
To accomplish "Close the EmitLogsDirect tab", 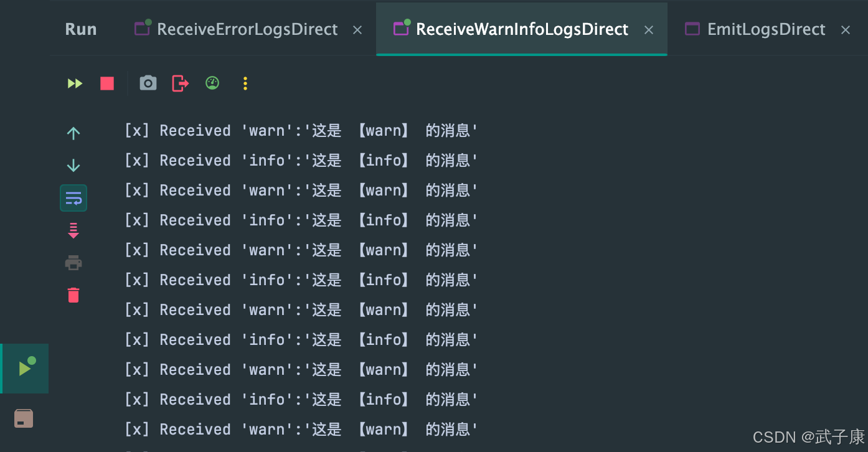I will (845, 29).
